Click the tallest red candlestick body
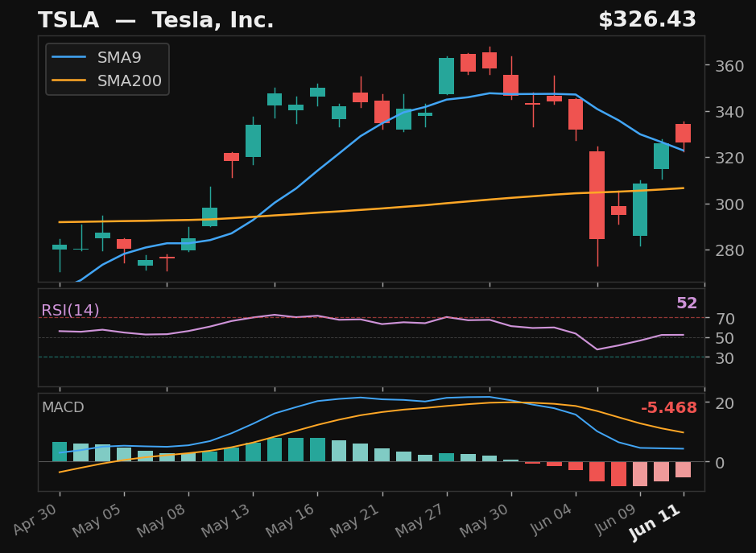The height and width of the screenshot is (553, 756). pos(597,196)
